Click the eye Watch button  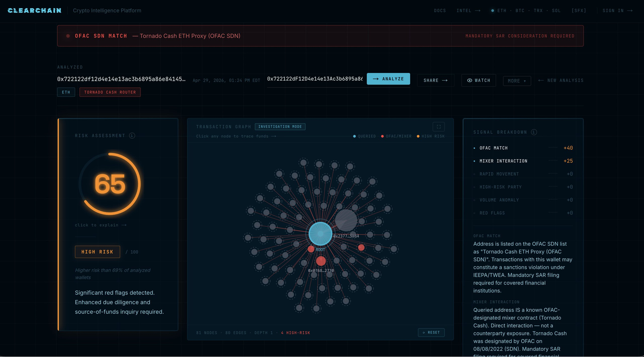pyautogui.click(x=479, y=80)
